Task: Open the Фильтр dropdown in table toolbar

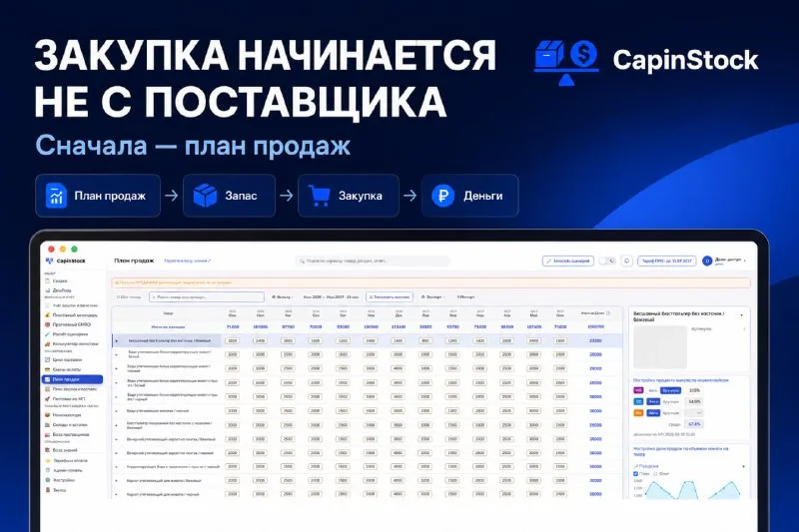Action: (x=282, y=296)
